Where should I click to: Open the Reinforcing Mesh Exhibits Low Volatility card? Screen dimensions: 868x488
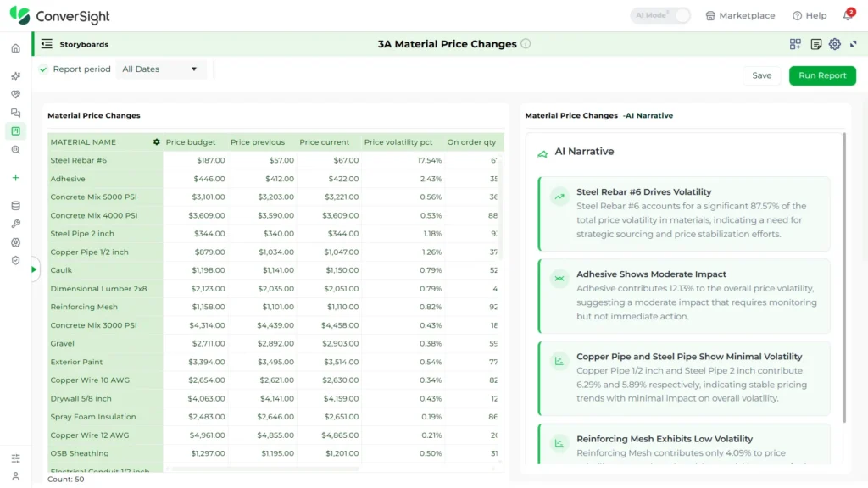click(684, 444)
